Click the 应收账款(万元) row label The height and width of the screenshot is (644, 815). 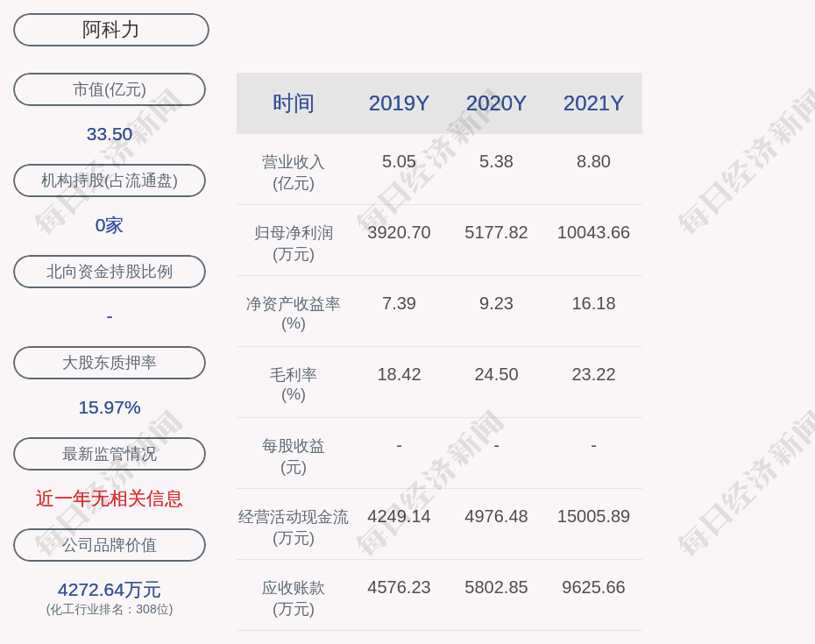point(294,598)
